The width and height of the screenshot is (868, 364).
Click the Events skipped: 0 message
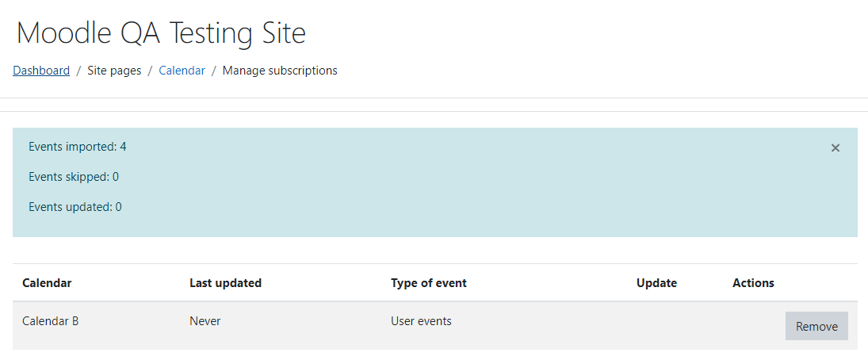click(74, 177)
